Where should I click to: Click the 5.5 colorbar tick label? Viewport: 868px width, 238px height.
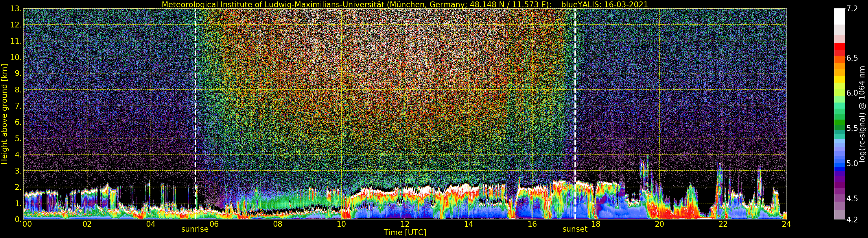(x=852, y=128)
